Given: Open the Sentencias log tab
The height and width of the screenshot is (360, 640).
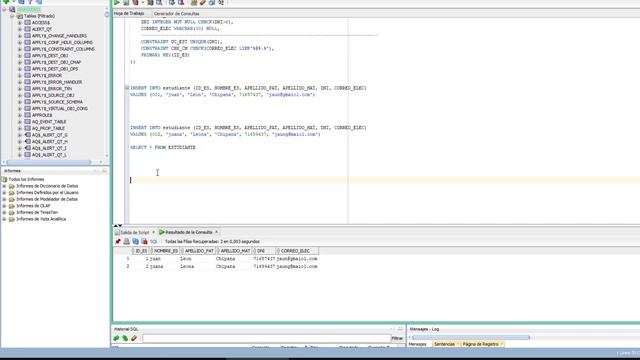Looking at the screenshot, I should click(x=444, y=344).
